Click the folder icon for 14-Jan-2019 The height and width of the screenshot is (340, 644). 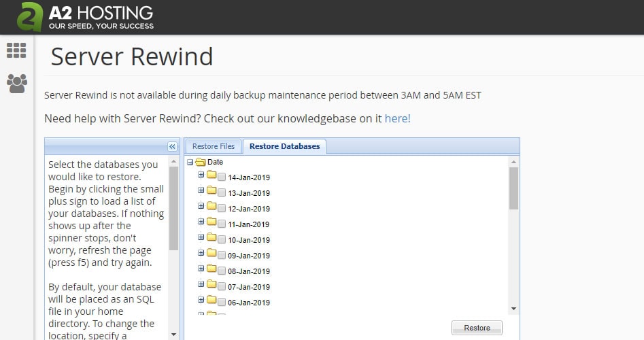coord(211,175)
